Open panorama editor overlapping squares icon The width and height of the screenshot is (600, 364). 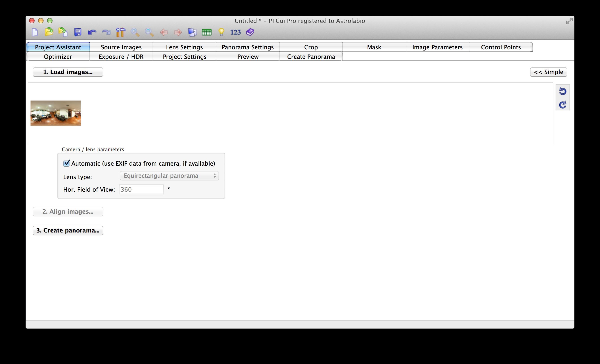tap(192, 32)
